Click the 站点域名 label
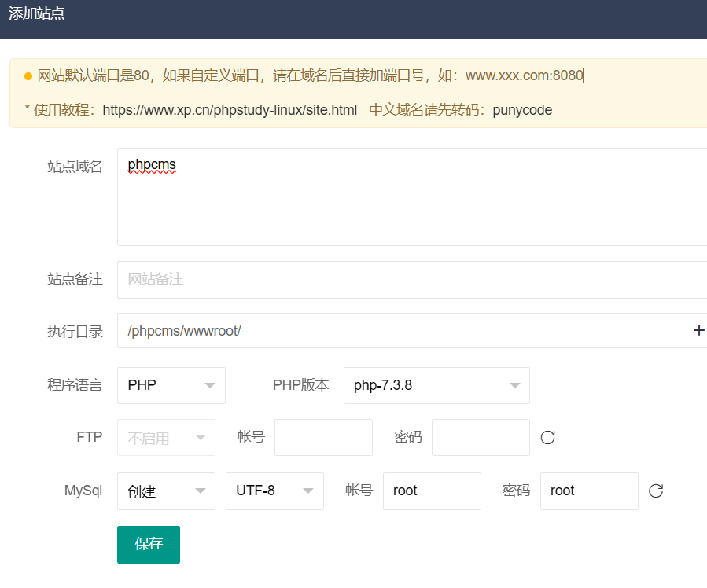 click(x=75, y=167)
